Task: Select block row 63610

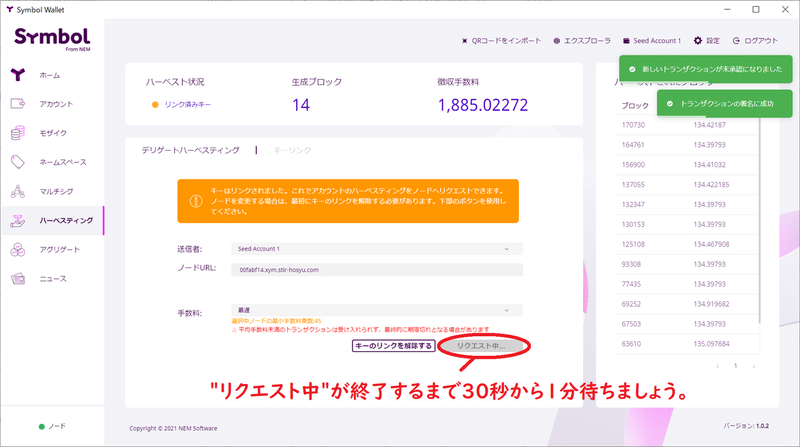Action: tap(686, 344)
